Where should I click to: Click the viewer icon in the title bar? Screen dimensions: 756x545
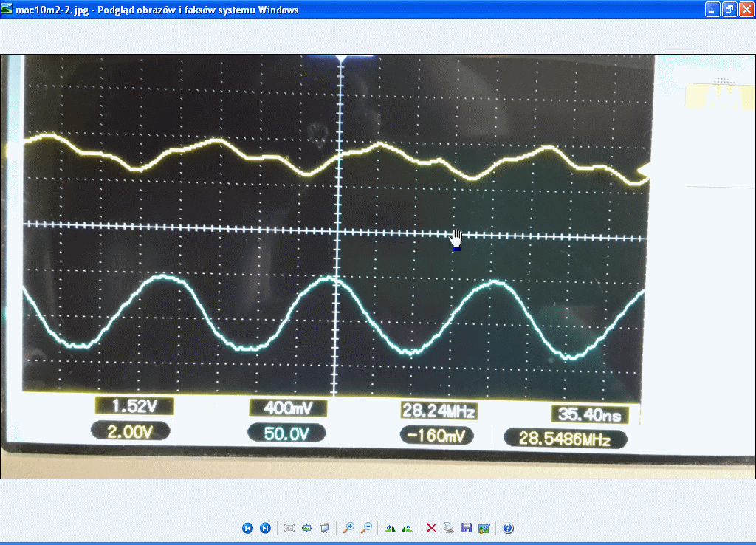[7, 9]
